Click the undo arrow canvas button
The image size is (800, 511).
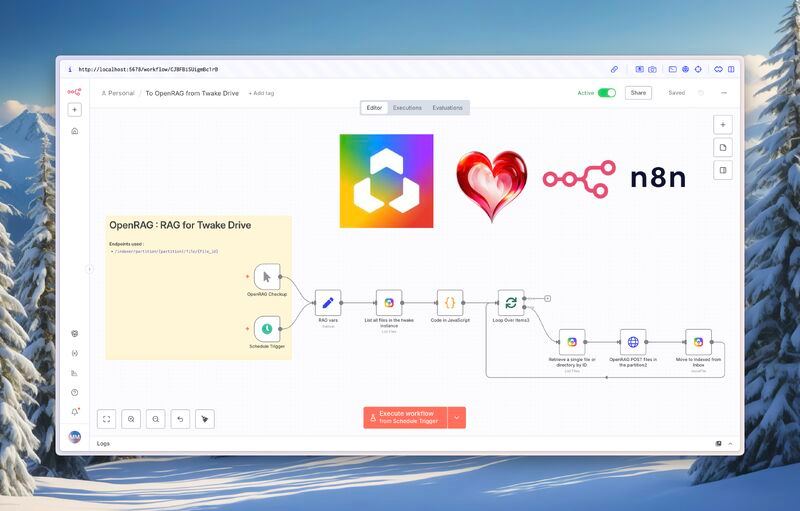(180, 419)
